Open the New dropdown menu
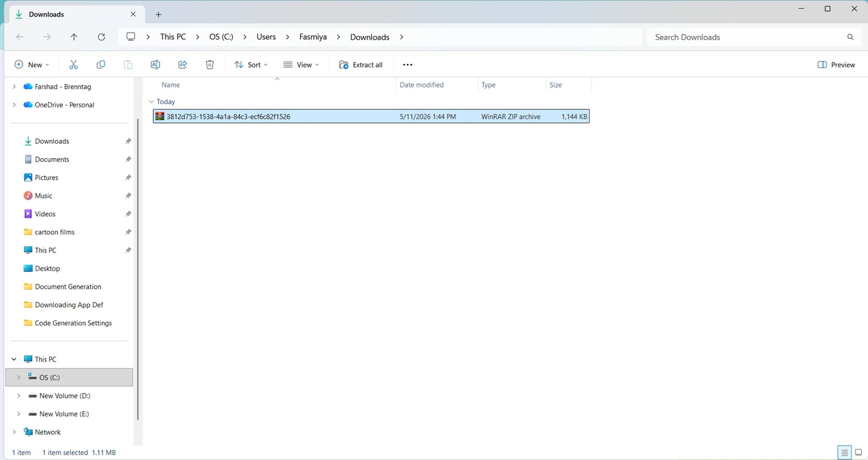This screenshot has height=460, width=868. [32, 65]
